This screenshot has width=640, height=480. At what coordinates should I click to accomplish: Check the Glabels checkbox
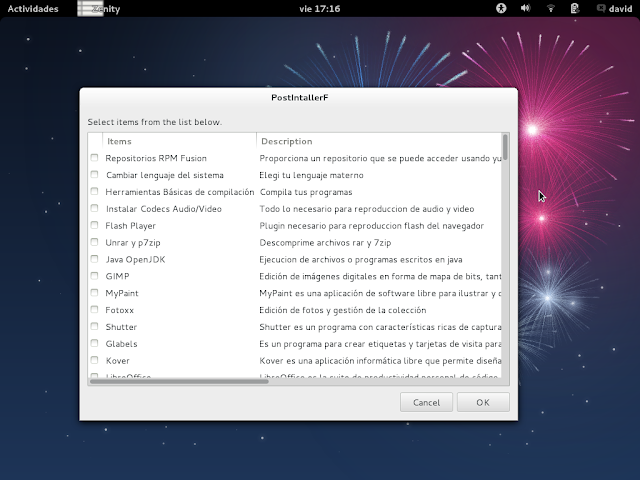point(94,343)
